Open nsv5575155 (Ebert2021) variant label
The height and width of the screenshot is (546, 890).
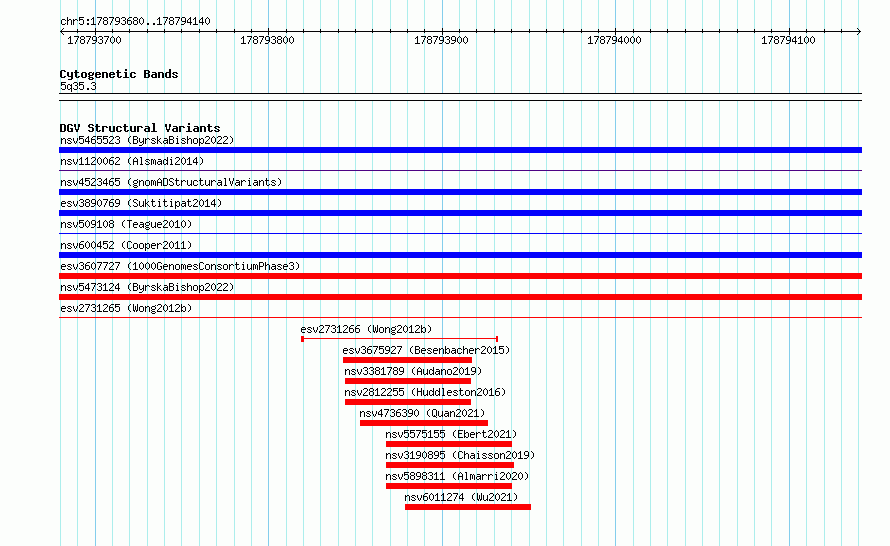click(451, 434)
